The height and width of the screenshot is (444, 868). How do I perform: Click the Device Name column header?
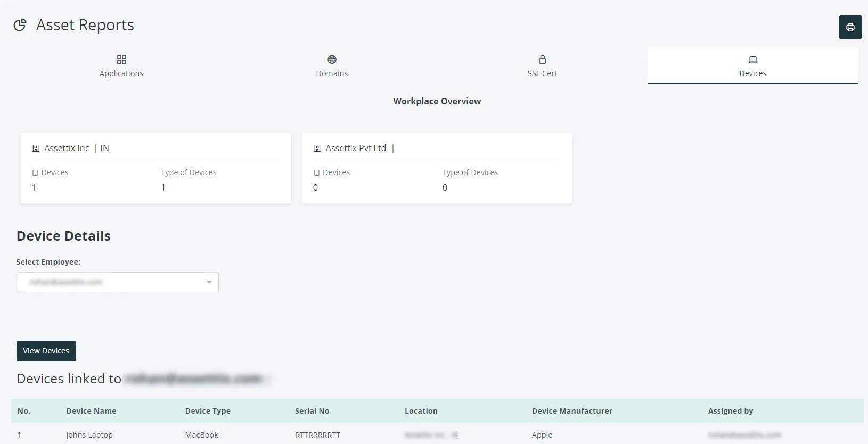click(91, 411)
